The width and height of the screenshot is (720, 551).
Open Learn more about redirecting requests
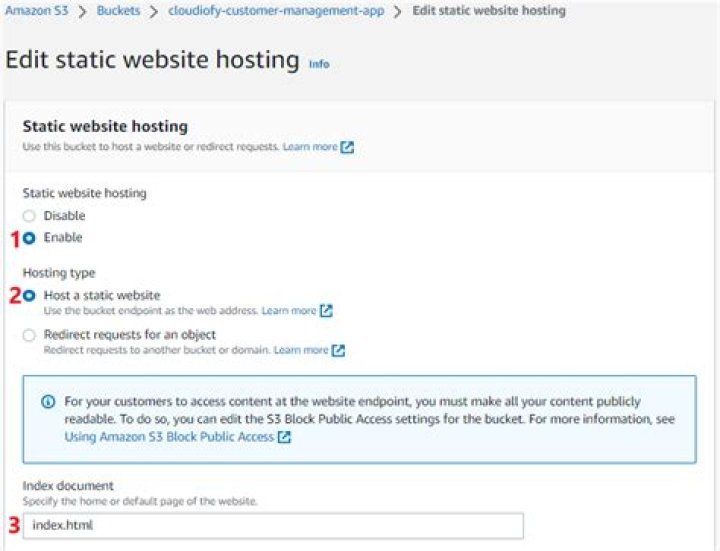(300, 350)
